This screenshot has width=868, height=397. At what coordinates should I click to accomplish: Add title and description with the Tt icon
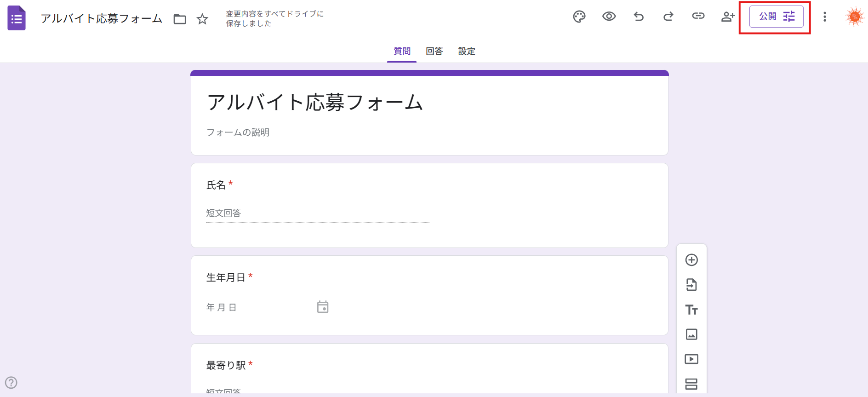click(691, 310)
